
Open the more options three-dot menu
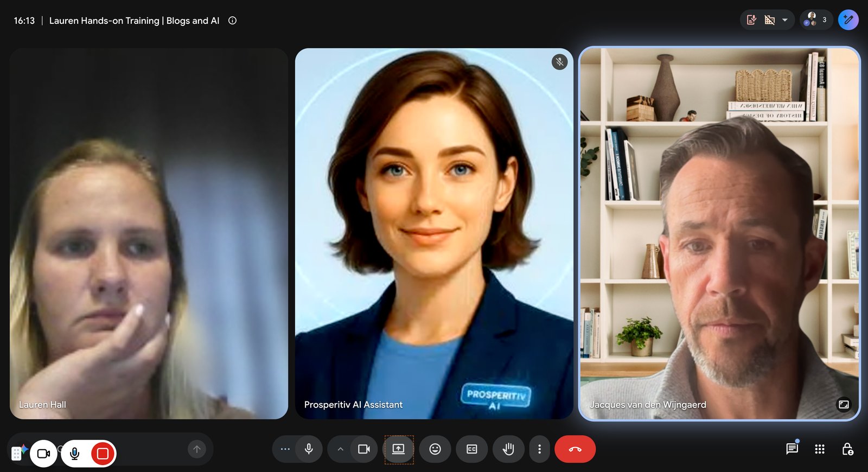539,449
